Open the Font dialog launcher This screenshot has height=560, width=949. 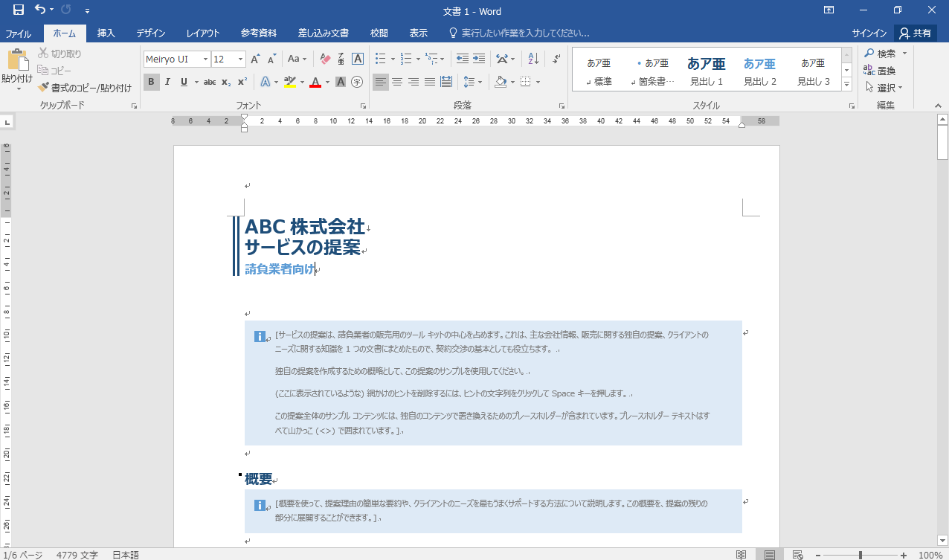(364, 106)
